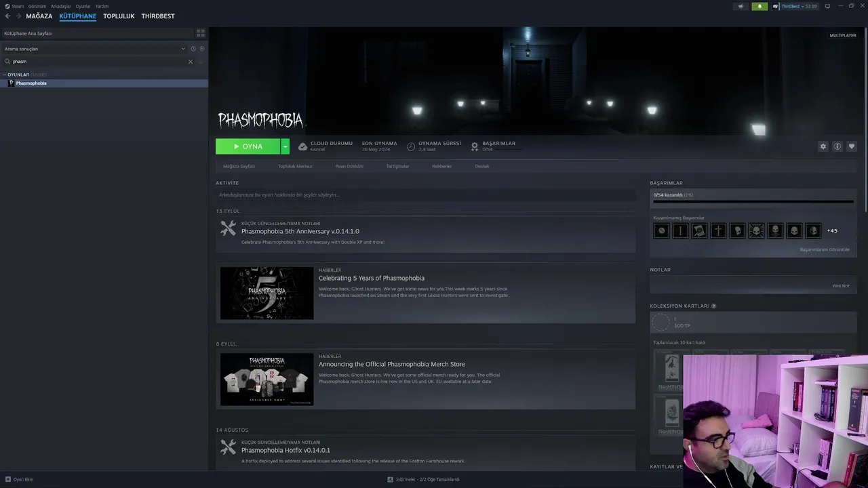This screenshot has width=868, height=488.
Task: Open Puan Dükkânı link
Action: (x=349, y=166)
